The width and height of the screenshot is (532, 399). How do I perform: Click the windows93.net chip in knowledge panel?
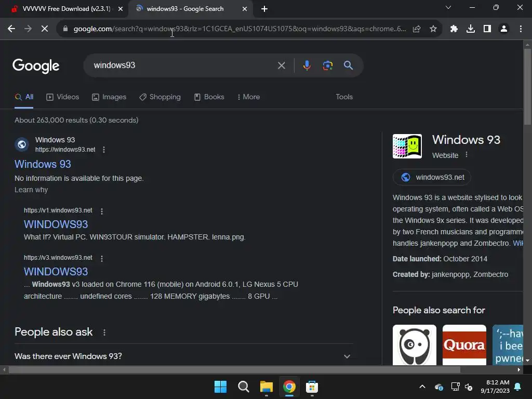click(x=432, y=177)
